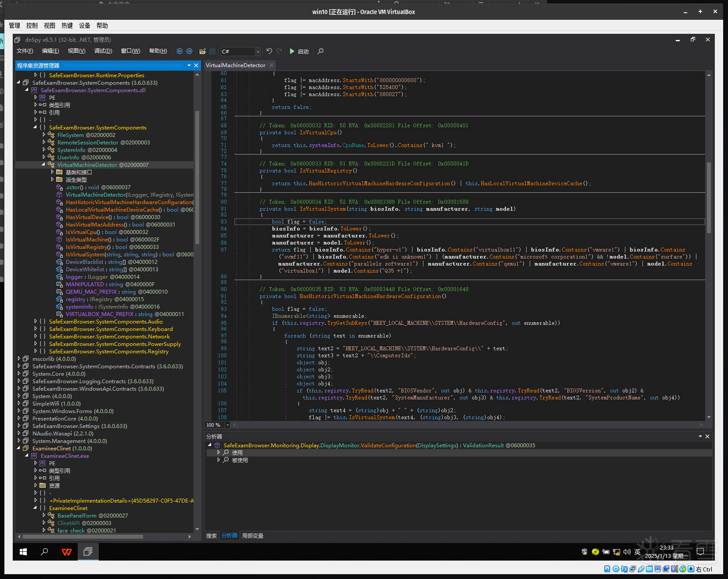Click the taskbar search magnifier icon
The image size is (728, 579).
tap(44, 552)
